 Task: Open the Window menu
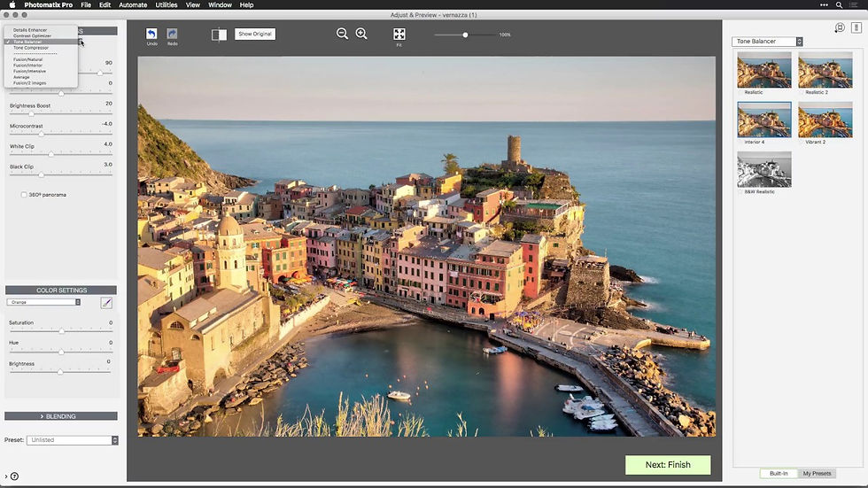pyautogui.click(x=220, y=4)
